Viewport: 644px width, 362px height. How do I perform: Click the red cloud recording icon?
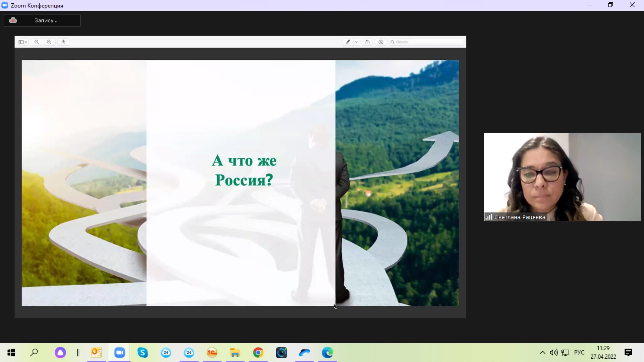(13, 20)
